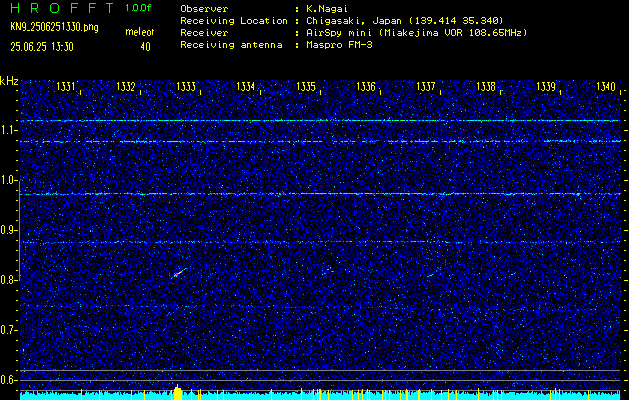The image size is (629, 400).
Task: Click the location Chigasaki, Japan coordinates
Action: click(405, 21)
